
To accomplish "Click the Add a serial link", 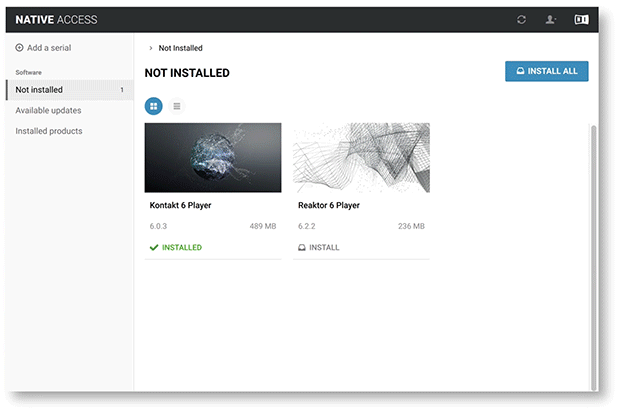I will pos(49,48).
